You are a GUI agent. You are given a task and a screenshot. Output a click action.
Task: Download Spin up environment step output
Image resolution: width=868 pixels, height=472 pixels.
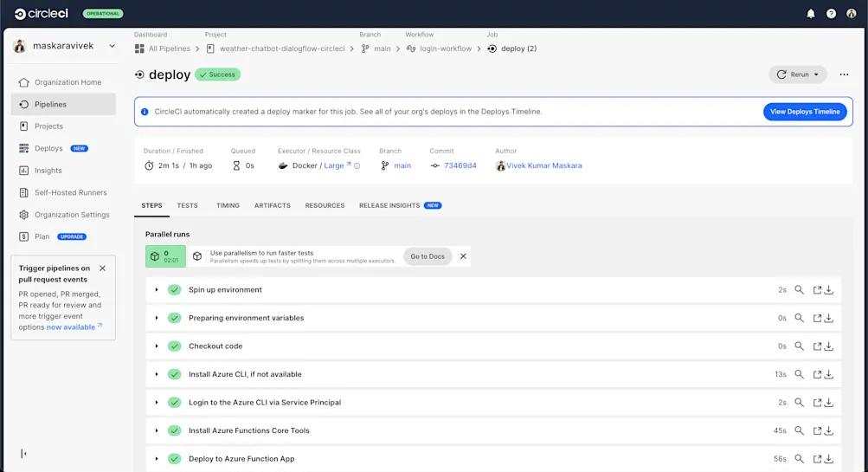click(x=829, y=290)
